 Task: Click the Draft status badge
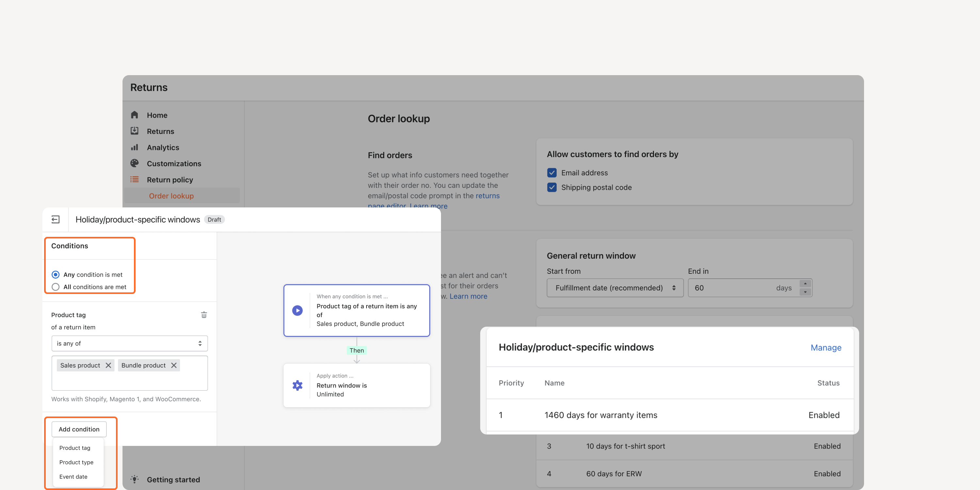click(214, 220)
